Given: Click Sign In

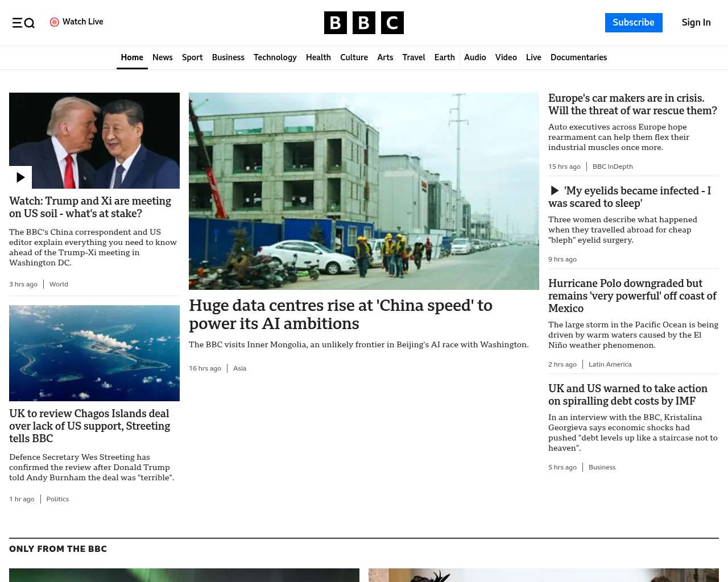Looking at the screenshot, I should coord(696,23).
